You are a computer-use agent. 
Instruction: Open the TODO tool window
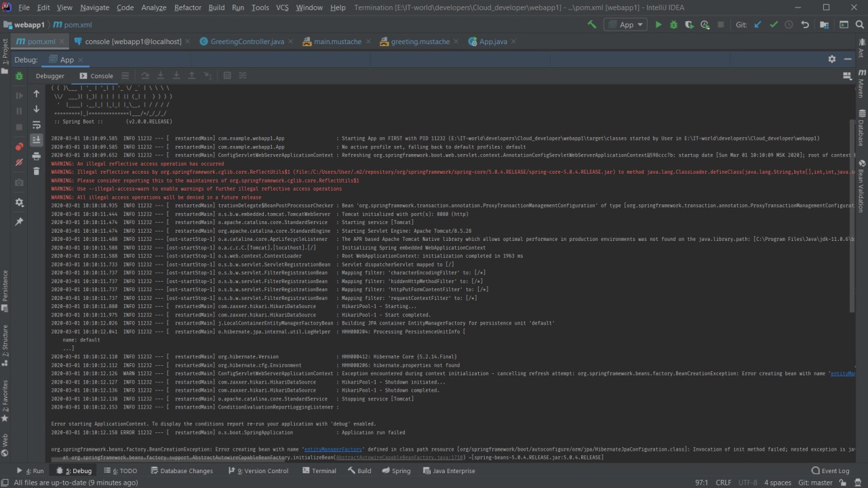pyautogui.click(x=120, y=470)
